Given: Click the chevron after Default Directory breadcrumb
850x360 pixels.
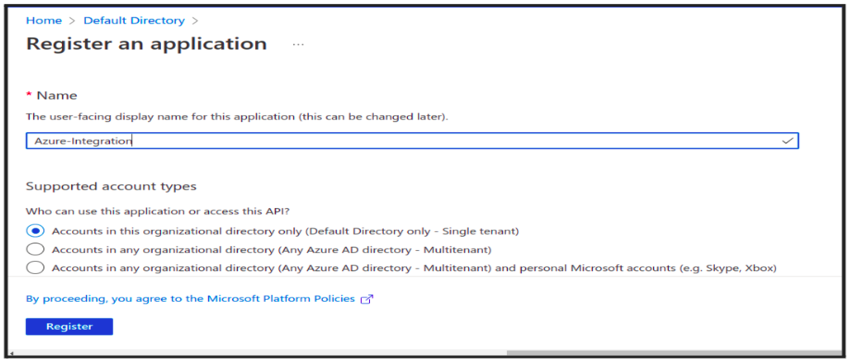Looking at the screenshot, I should 195,21.
